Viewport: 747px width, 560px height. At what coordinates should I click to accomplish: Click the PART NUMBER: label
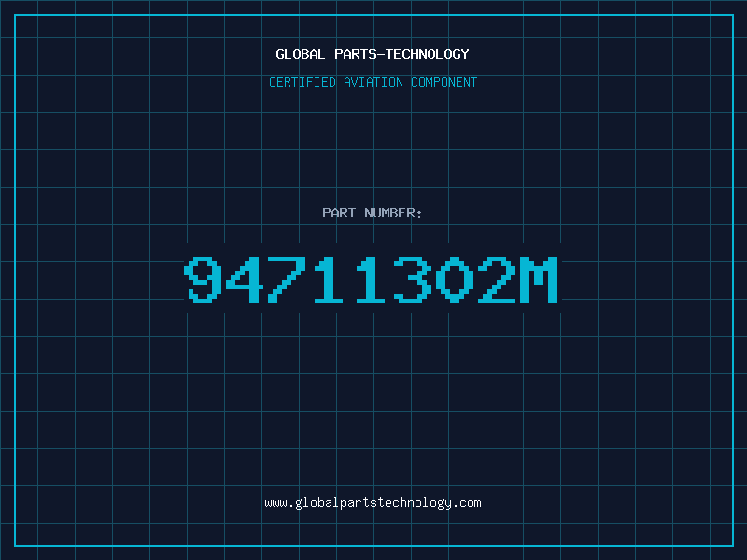point(373,213)
